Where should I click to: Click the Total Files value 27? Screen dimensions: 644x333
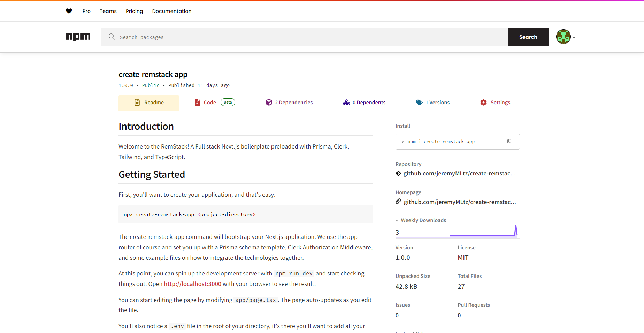click(461, 286)
